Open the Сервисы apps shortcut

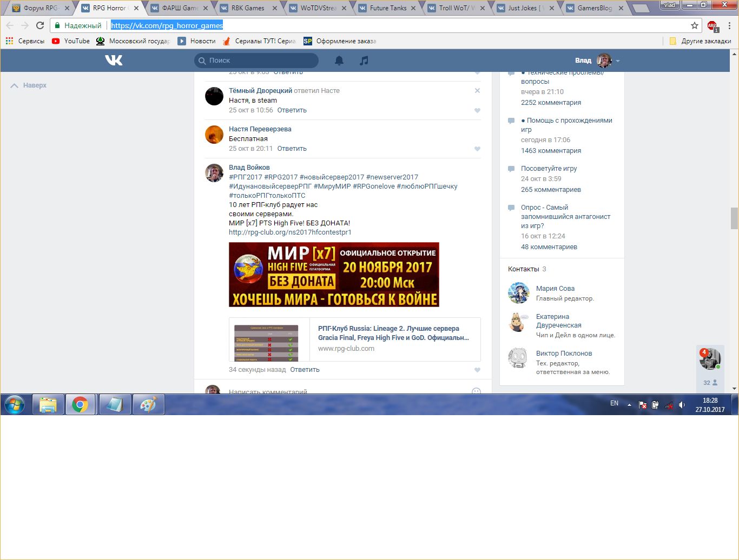click(25, 41)
